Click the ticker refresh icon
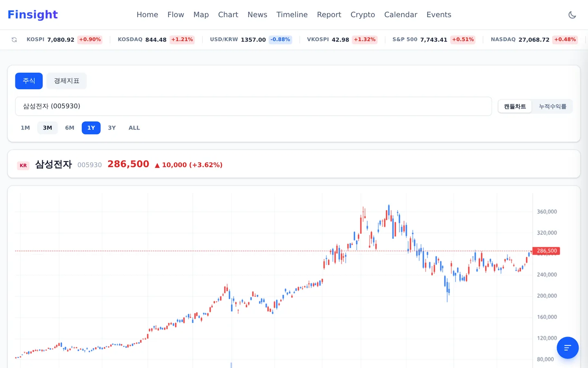588x368 pixels. (x=14, y=40)
